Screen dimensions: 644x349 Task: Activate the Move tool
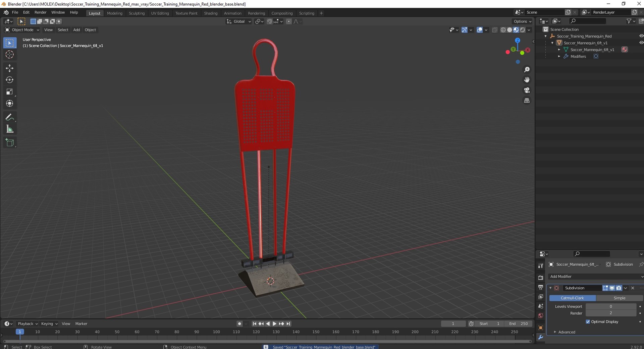point(9,68)
